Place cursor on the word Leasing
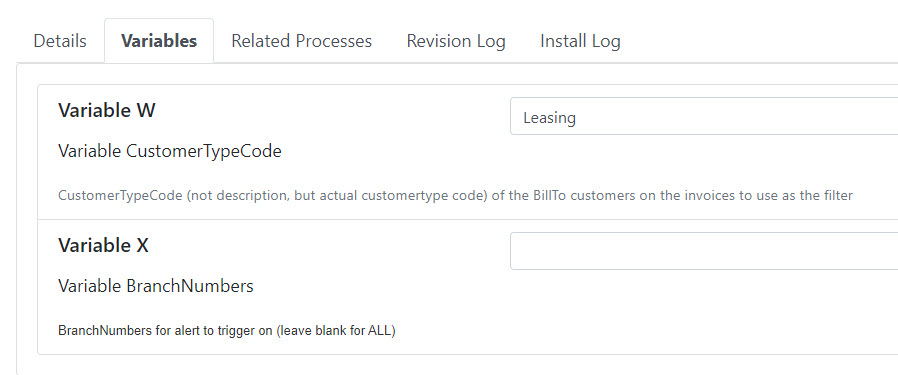 [x=549, y=118]
